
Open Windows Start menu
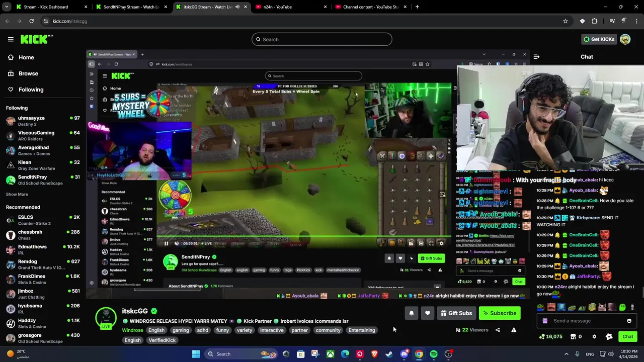point(196,354)
